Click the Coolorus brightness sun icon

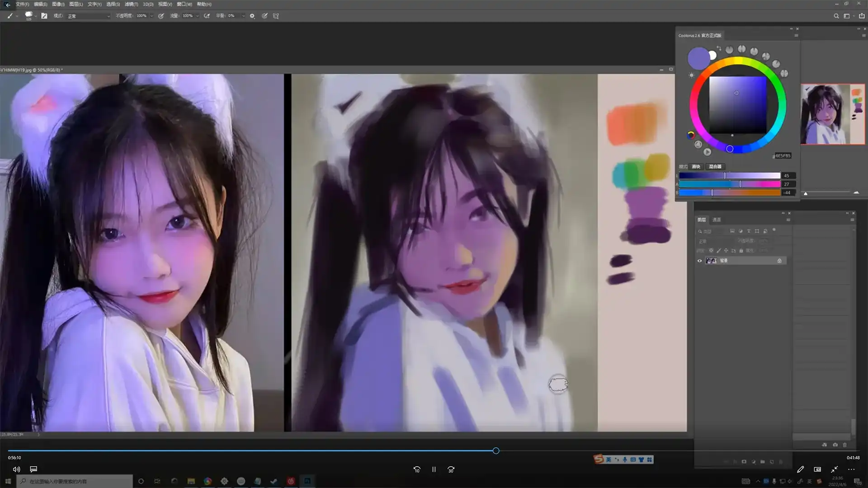[691, 75]
